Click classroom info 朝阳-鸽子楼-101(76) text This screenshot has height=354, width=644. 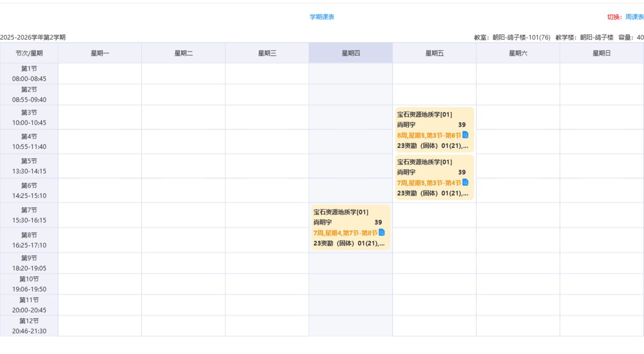point(521,37)
